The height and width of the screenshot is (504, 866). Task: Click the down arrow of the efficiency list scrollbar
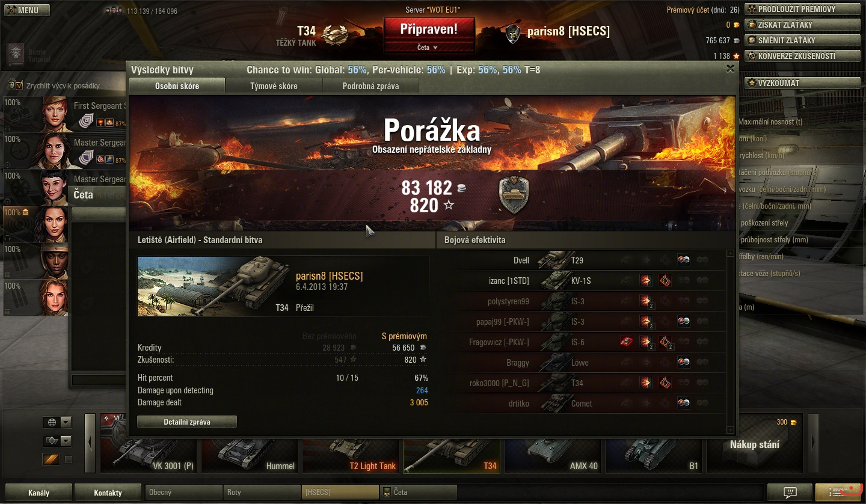(731, 429)
